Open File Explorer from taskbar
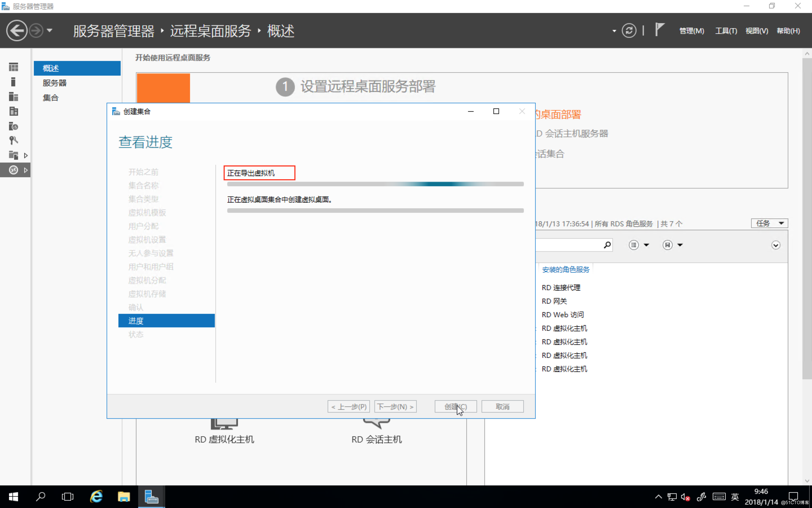The height and width of the screenshot is (508, 812). pyautogui.click(x=123, y=497)
